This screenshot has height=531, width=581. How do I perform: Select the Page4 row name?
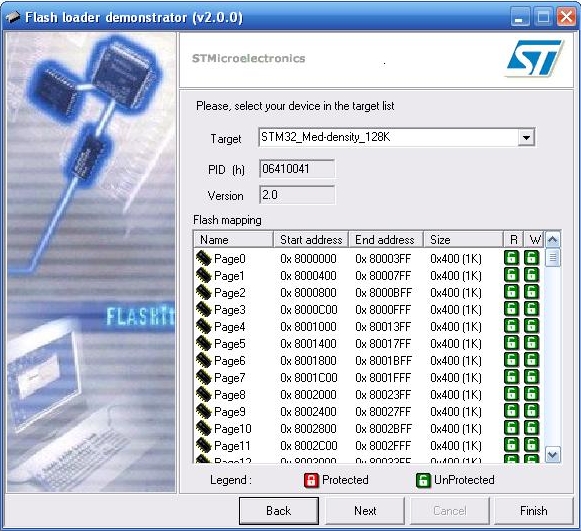pos(229,327)
